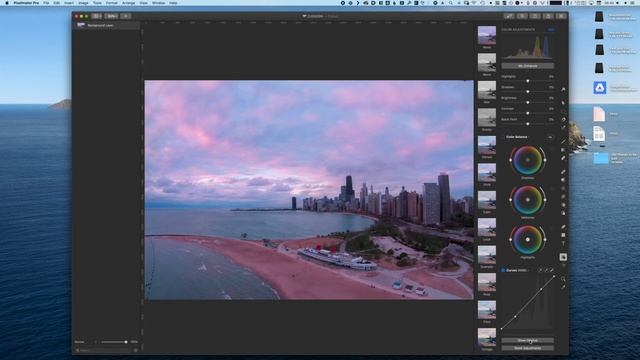Click the Shadows slider handle
Screen dimensions: 640x360
(x=528, y=92)
